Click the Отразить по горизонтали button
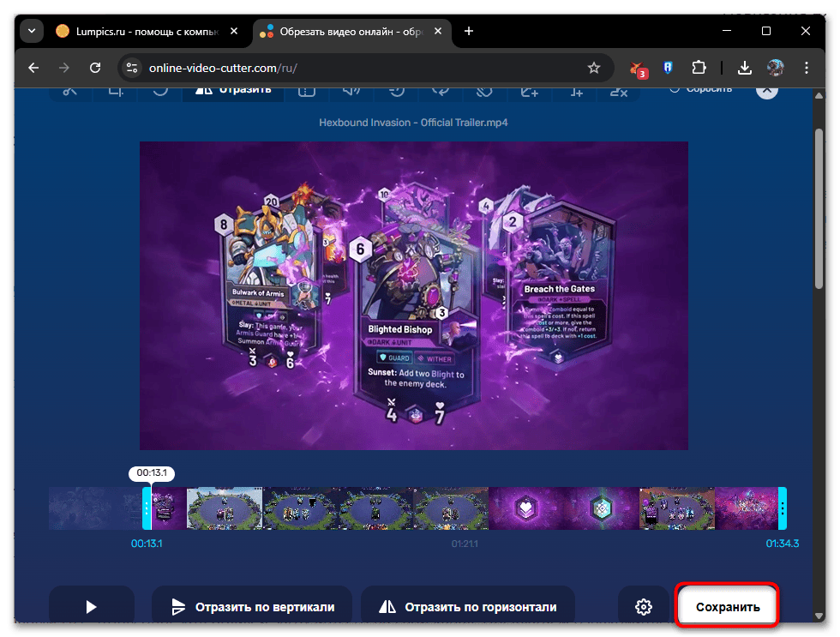 [468, 606]
